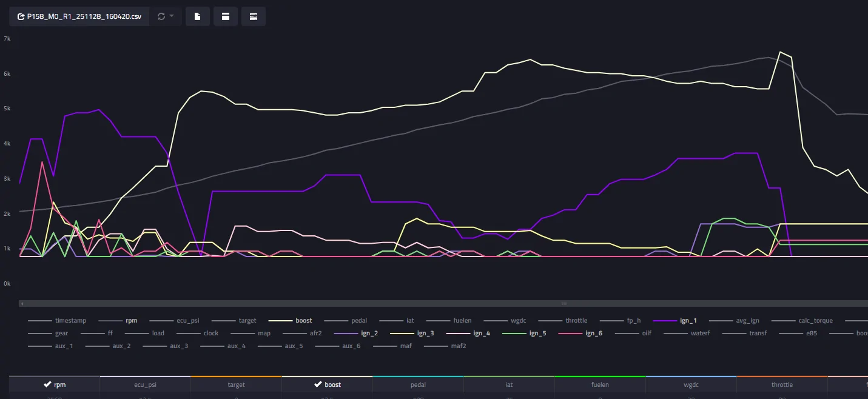Screen dimensions: 868x399
Task: Hide the boost series in the chart legend
Action: 290,320
